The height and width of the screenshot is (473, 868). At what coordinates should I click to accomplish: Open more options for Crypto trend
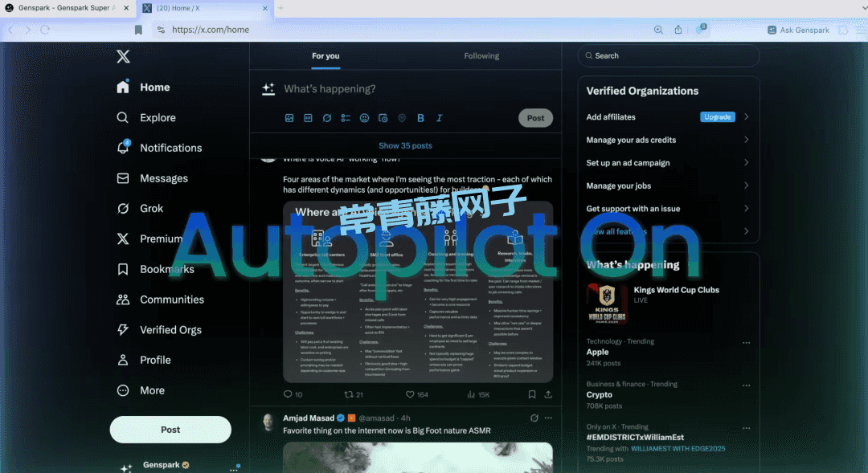coord(746,385)
